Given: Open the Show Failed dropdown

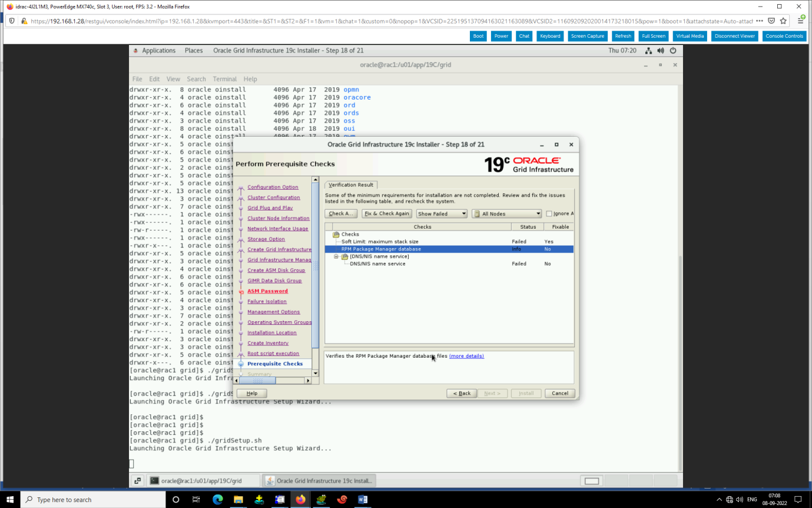Looking at the screenshot, I should point(442,213).
